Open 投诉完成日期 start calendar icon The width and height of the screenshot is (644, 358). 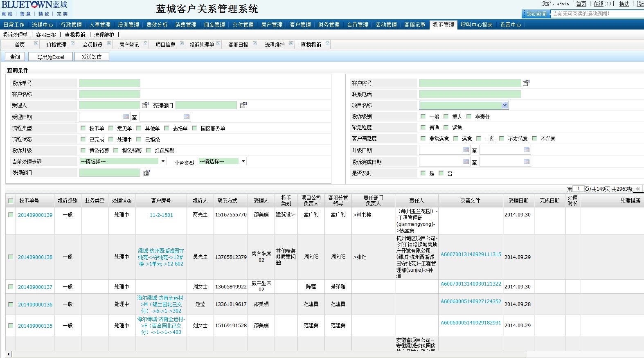point(466,161)
